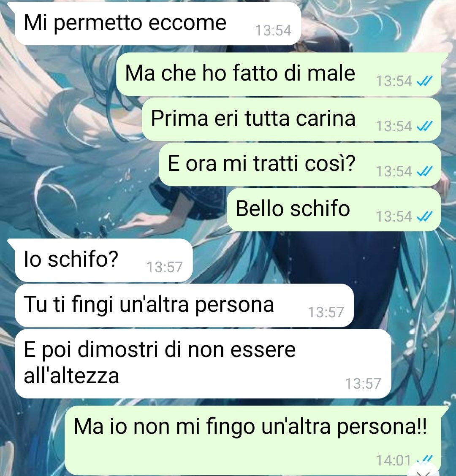Select the 'E poi dimostri di non essere all'altezza' message

[x=203, y=364]
